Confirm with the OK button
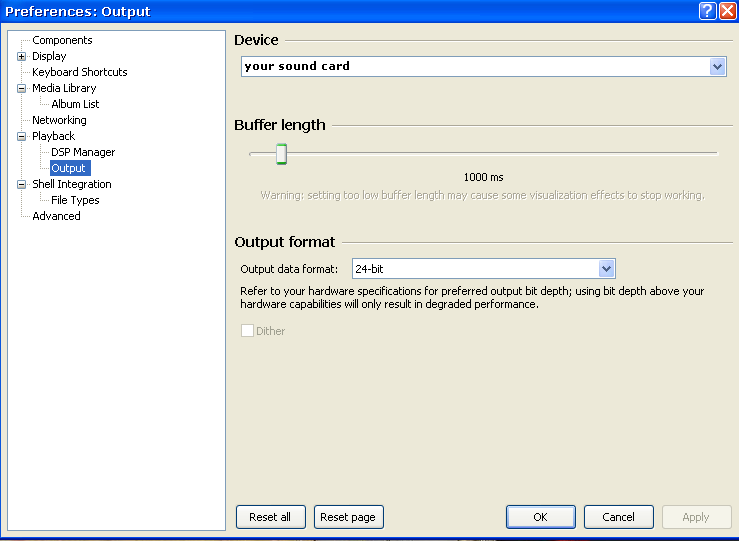 pyautogui.click(x=541, y=517)
